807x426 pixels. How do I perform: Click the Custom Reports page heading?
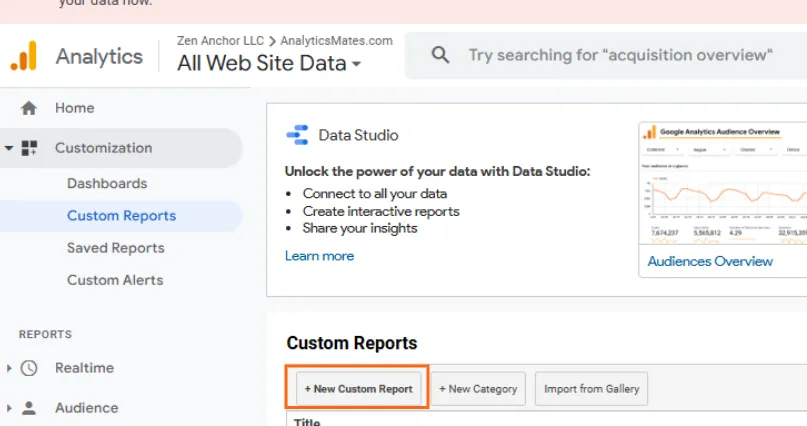click(352, 343)
